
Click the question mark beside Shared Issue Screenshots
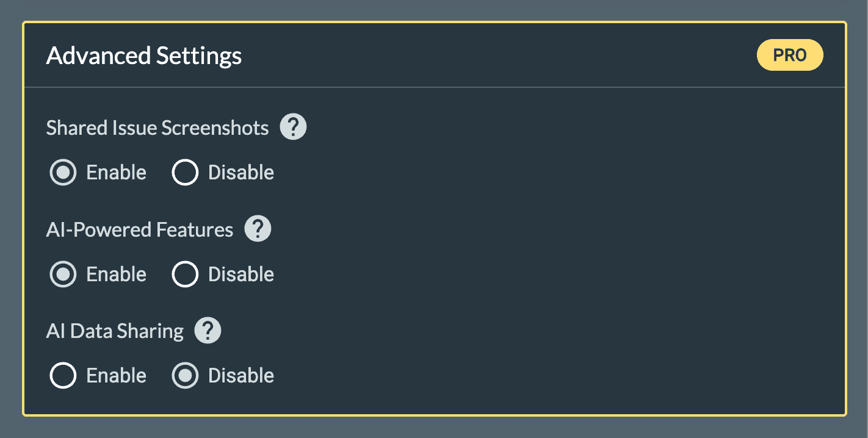point(293,127)
